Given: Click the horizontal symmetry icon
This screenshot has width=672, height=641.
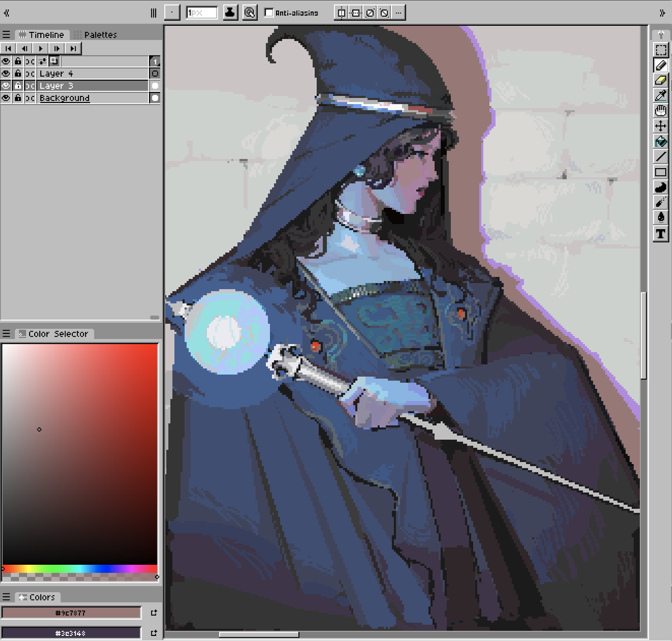Looking at the screenshot, I should click(x=356, y=12).
